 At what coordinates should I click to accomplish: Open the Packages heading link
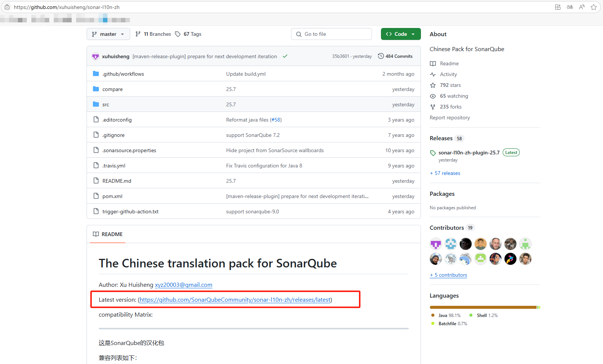[x=442, y=194]
